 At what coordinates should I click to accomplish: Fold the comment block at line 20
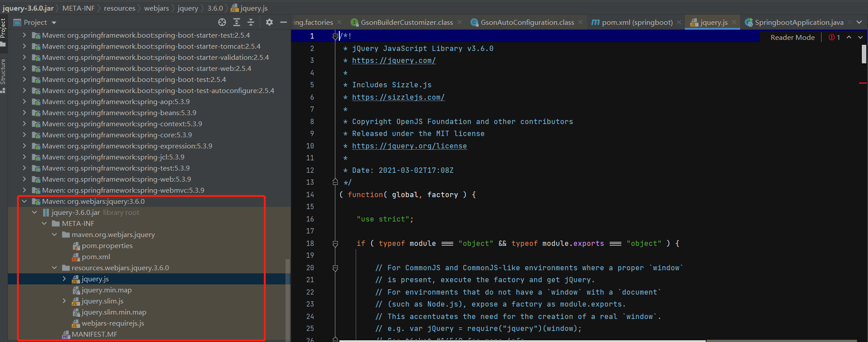[x=335, y=268]
